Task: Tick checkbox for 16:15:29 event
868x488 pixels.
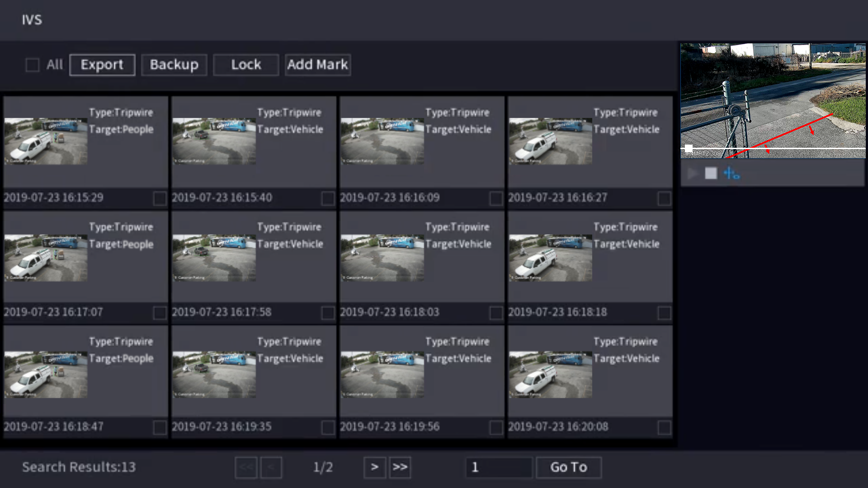Action: pyautogui.click(x=160, y=198)
